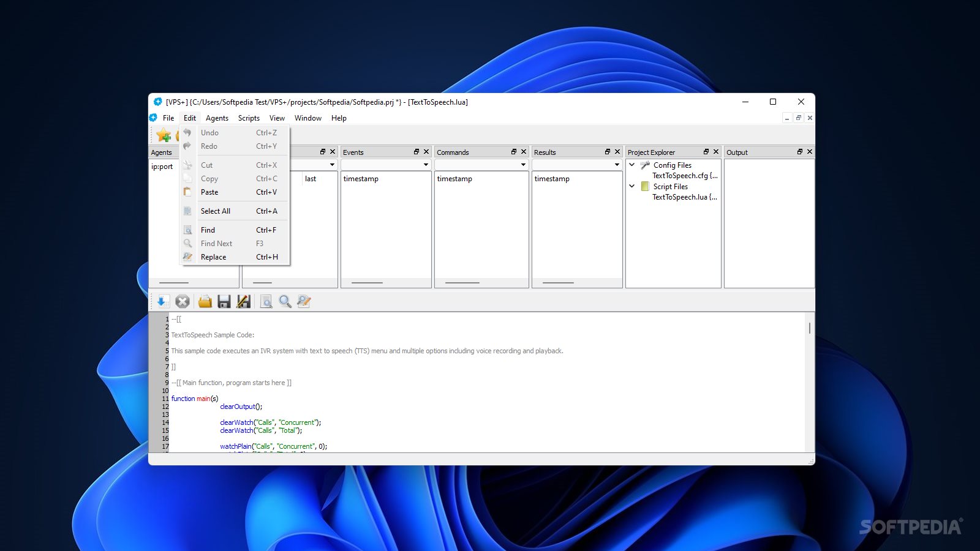Float the panel left of Events
The image size is (980, 551).
tap(323, 152)
